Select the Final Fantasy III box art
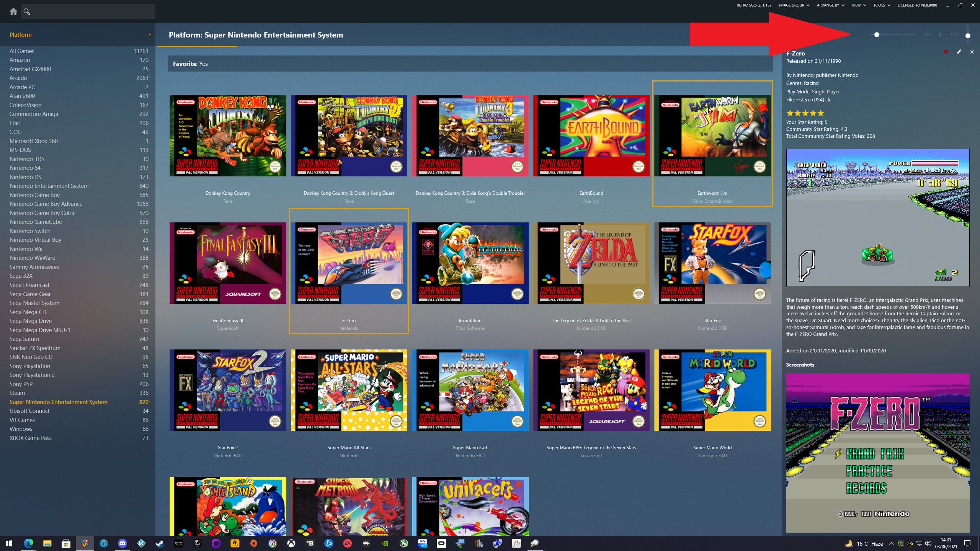Screen dimensions: 980x551 point(228,263)
